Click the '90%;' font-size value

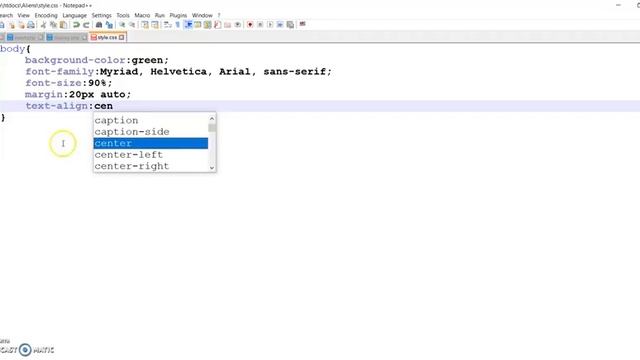click(100, 83)
